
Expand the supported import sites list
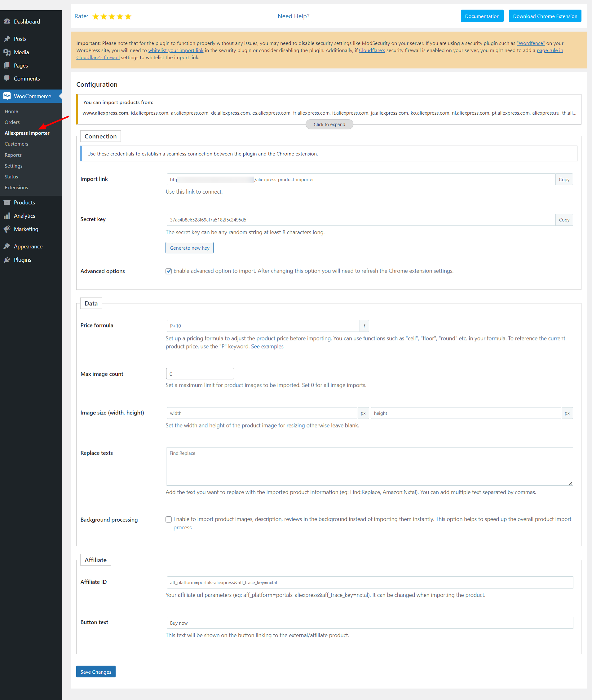click(x=329, y=125)
